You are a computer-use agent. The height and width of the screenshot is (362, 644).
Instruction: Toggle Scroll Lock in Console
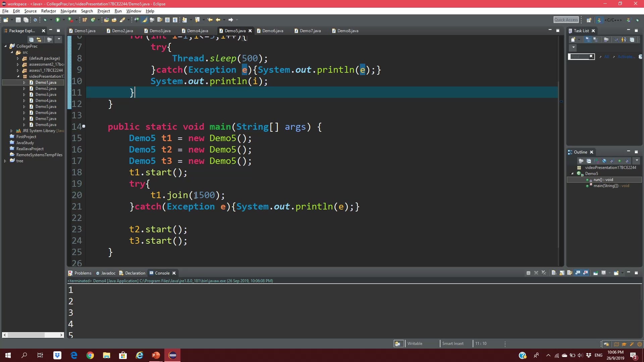[x=562, y=273]
